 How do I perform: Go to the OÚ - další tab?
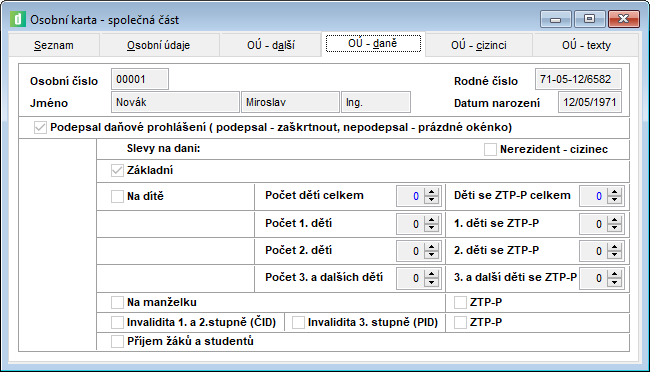(x=271, y=45)
